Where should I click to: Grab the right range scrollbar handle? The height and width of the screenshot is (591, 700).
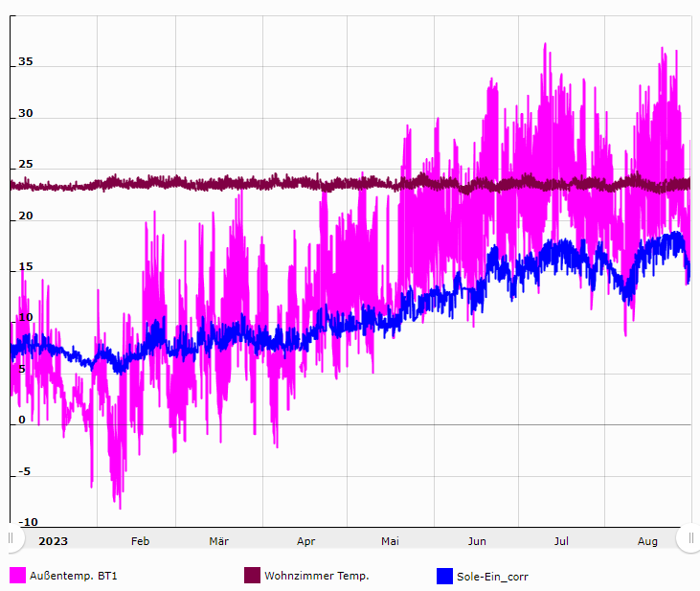click(x=691, y=538)
